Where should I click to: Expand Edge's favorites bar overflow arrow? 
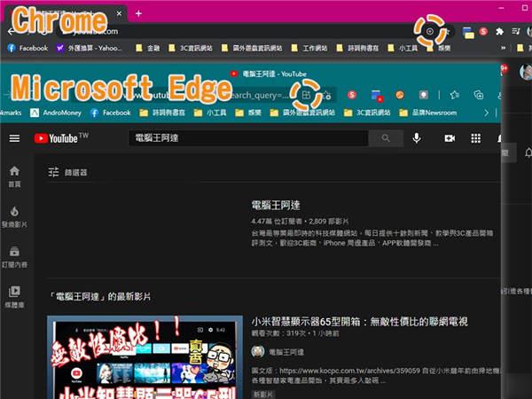(486, 113)
